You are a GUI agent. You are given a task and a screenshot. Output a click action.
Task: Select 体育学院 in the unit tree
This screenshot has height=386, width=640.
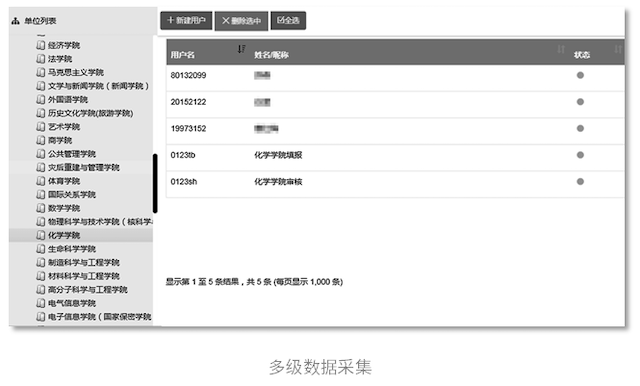point(64,181)
